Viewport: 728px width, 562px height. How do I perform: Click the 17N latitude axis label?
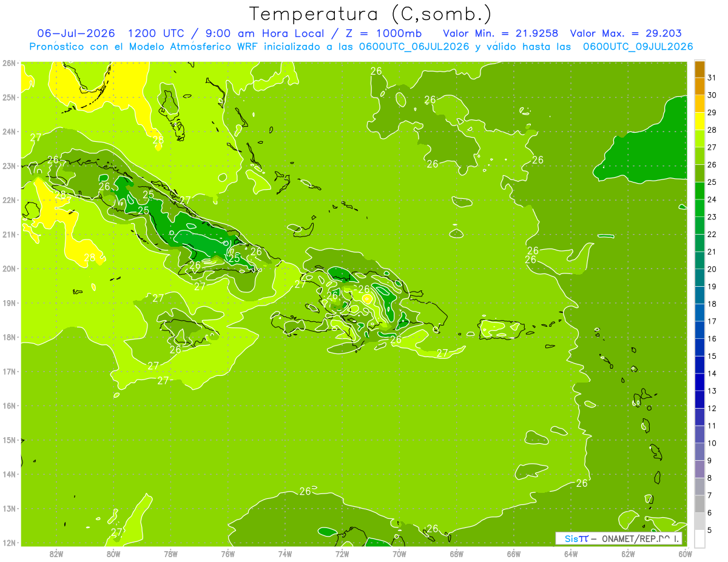tap(8, 371)
